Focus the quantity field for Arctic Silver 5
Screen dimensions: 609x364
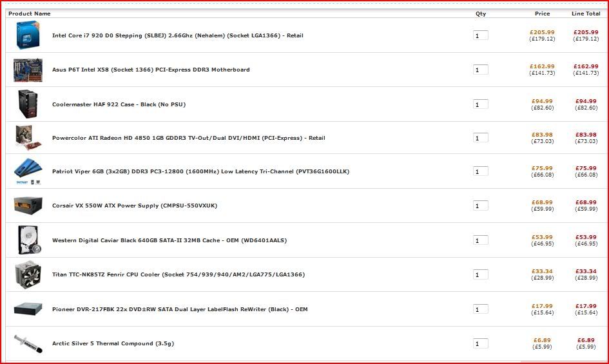(x=481, y=343)
